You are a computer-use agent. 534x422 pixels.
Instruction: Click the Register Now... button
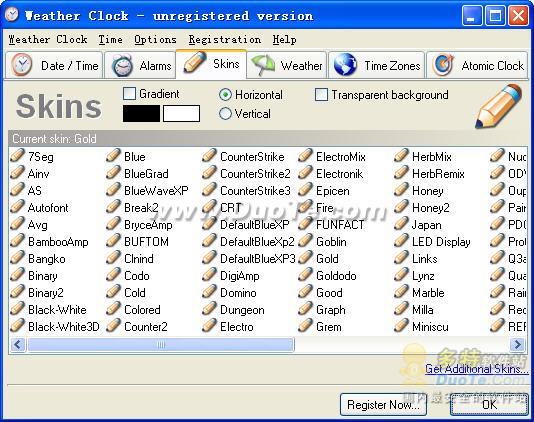pos(383,405)
